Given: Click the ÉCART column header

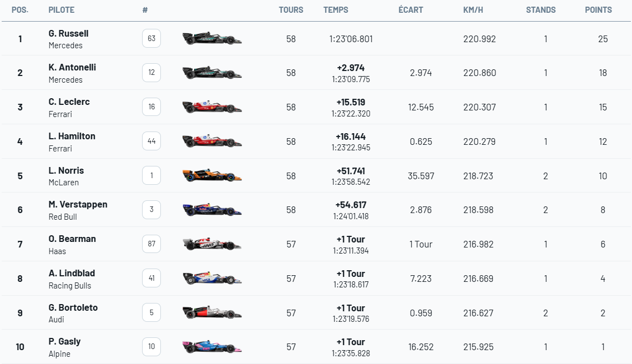Looking at the screenshot, I should (411, 10).
